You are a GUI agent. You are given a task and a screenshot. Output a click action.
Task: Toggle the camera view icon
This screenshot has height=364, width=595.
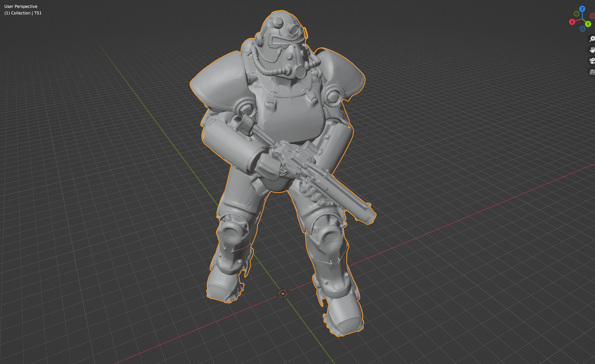pos(592,61)
